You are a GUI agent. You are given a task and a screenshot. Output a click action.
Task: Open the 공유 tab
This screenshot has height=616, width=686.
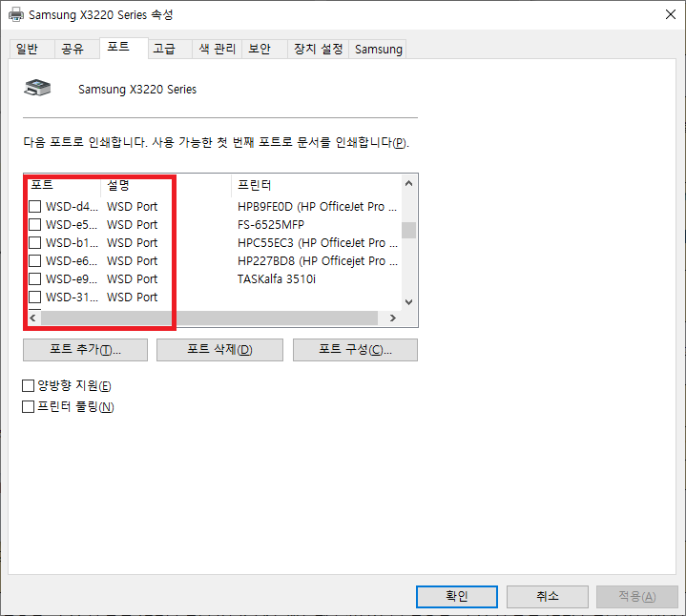(76, 49)
